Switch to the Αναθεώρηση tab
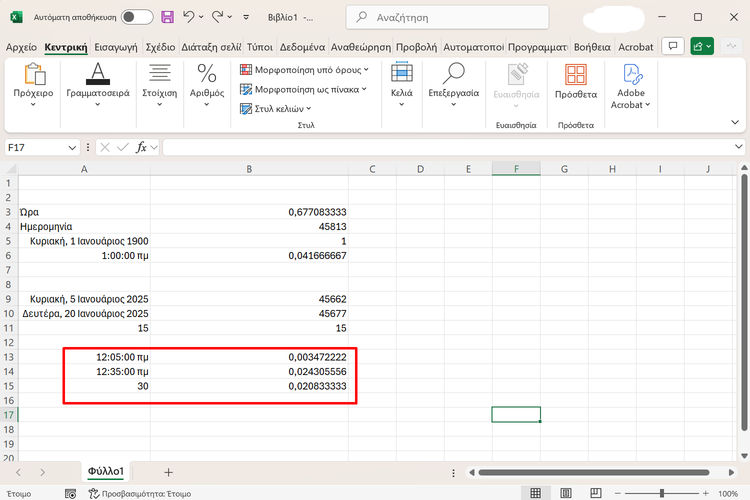This screenshot has width=750, height=500. [x=361, y=47]
